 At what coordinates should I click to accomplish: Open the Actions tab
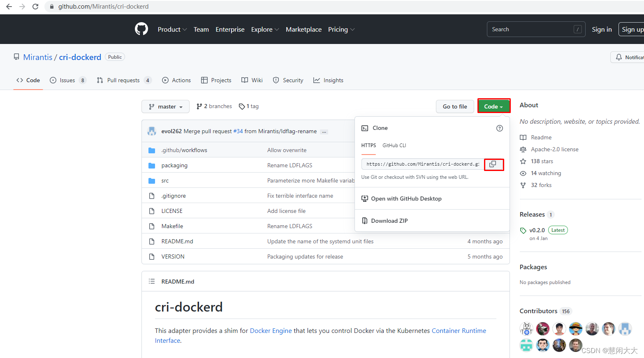176,80
